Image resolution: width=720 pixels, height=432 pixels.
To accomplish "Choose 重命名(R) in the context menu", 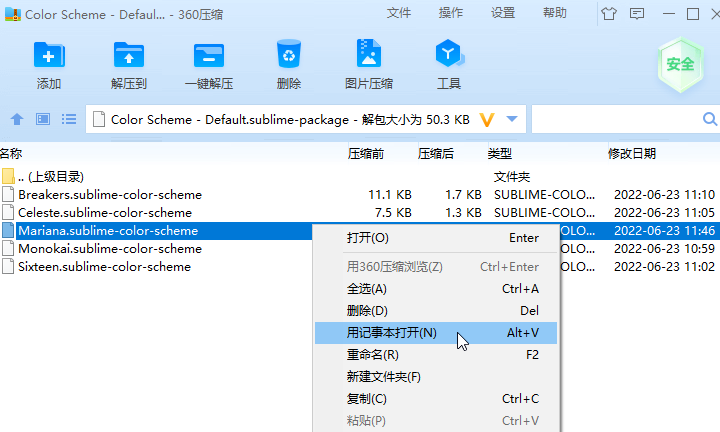I will coord(436,355).
